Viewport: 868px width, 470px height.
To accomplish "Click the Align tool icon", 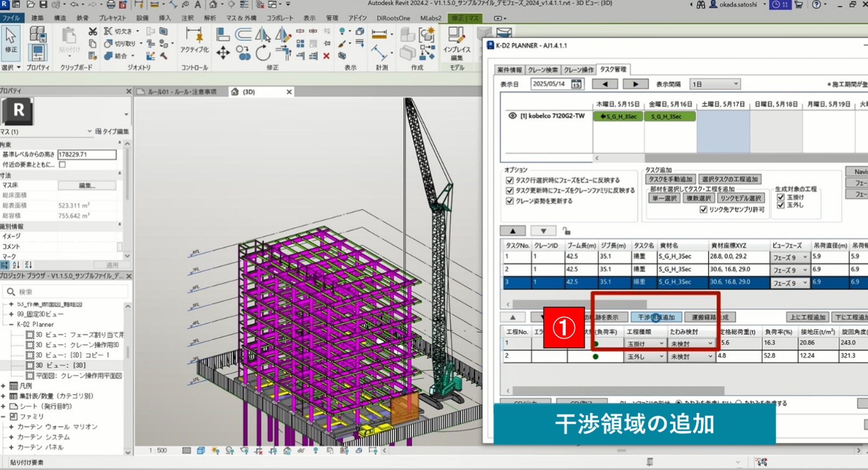I will (x=222, y=35).
